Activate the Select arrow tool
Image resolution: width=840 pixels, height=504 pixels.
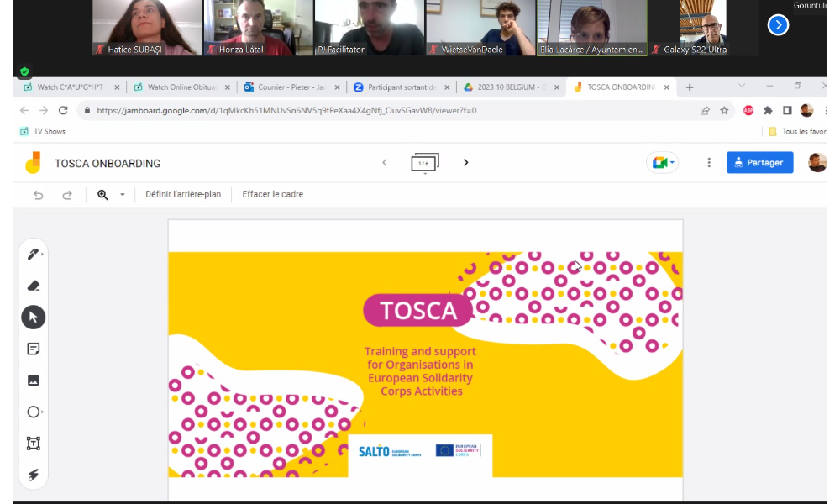(34, 317)
